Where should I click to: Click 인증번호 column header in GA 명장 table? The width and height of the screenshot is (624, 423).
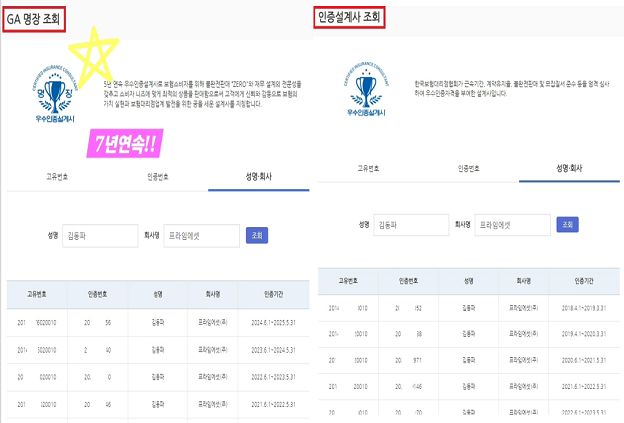[x=98, y=294]
